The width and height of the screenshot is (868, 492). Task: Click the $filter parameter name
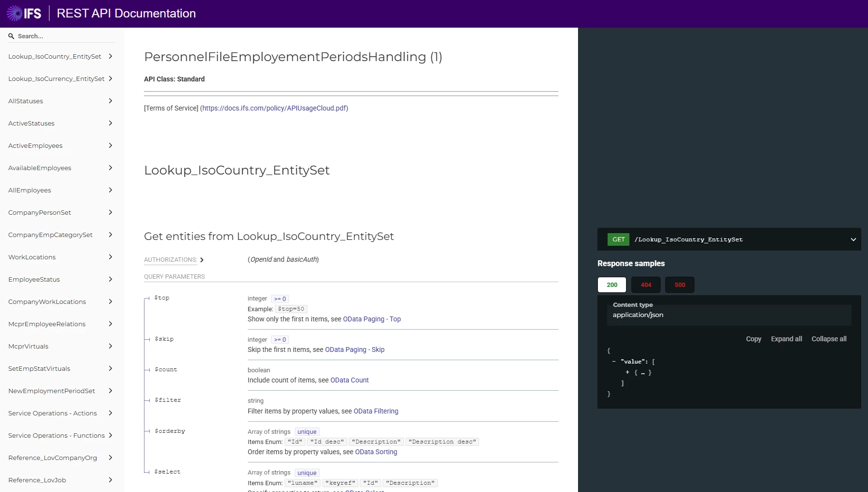coord(168,400)
